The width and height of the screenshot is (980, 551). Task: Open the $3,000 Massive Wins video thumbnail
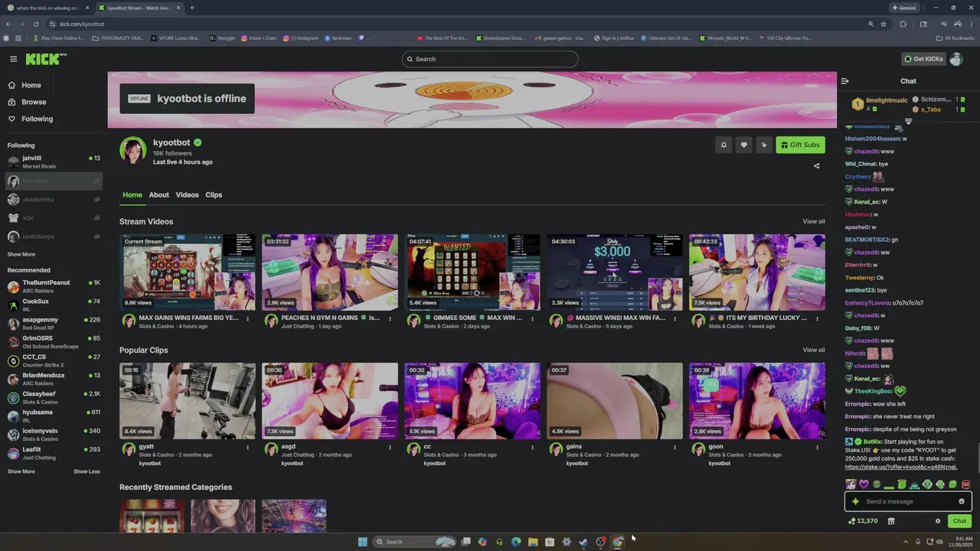[615, 272]
